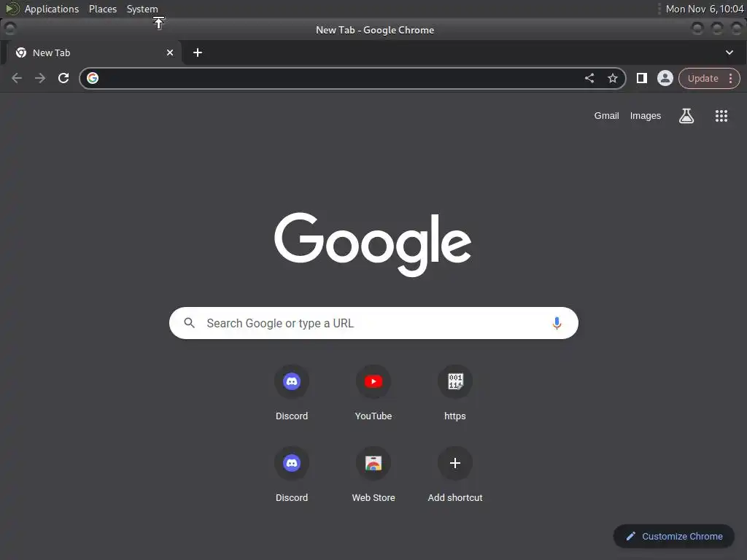The image size is (747, 560).
Task: Share this page using the share icon
Action: 589,78
